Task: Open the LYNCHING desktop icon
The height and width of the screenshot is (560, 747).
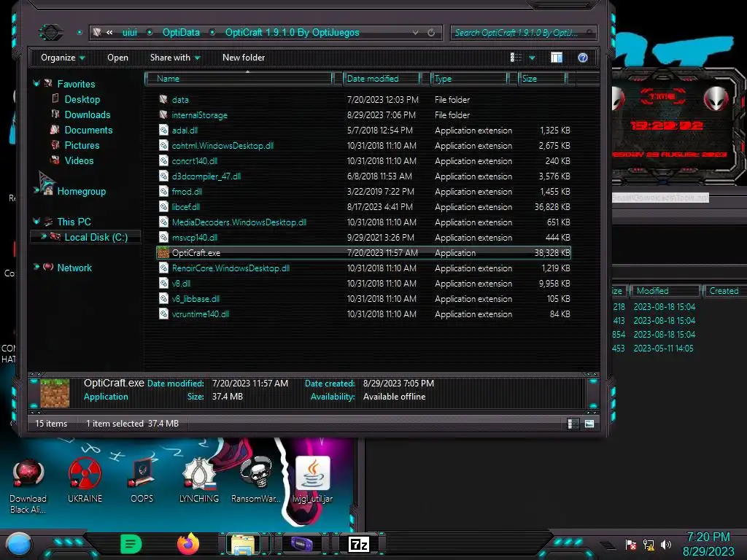Action: pyautogui.click(x=198, y=480)
